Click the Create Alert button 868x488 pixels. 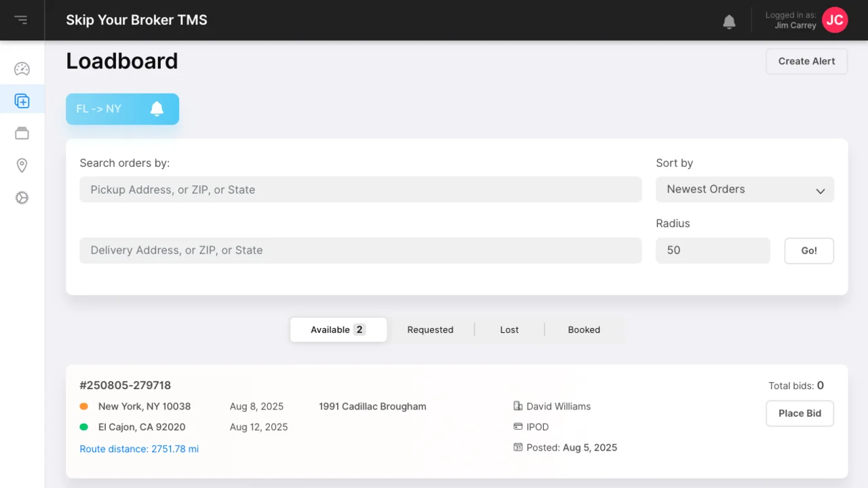(806, 61)
